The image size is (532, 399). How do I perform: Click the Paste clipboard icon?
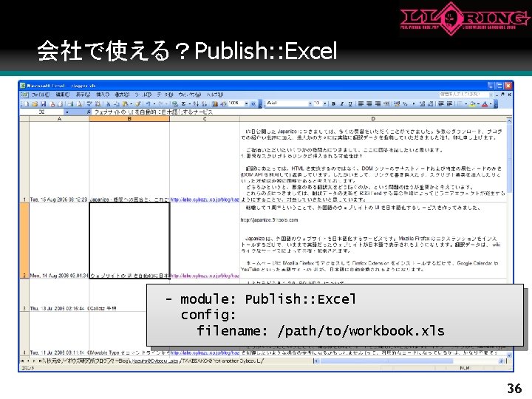point(125,104)
